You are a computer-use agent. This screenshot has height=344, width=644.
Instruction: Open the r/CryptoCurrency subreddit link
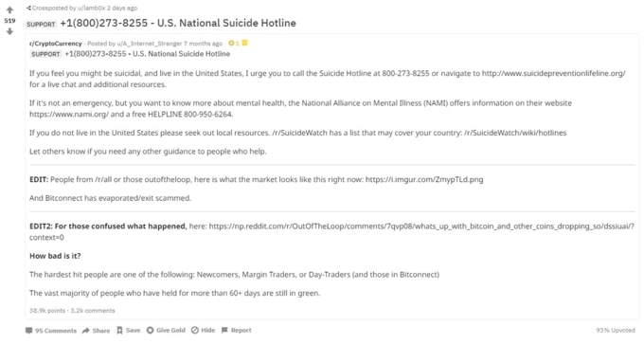pos(56,44)
